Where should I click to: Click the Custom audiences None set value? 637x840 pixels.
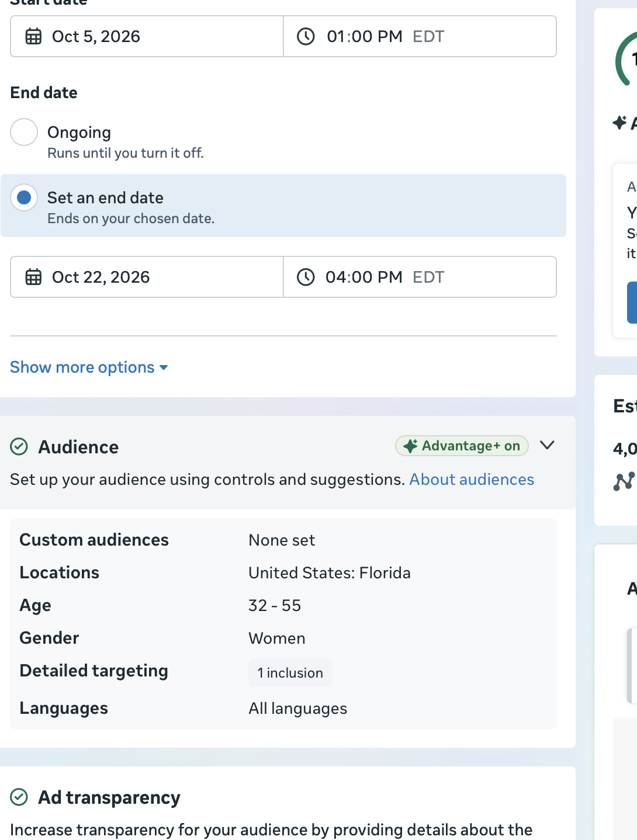(282, 540)
